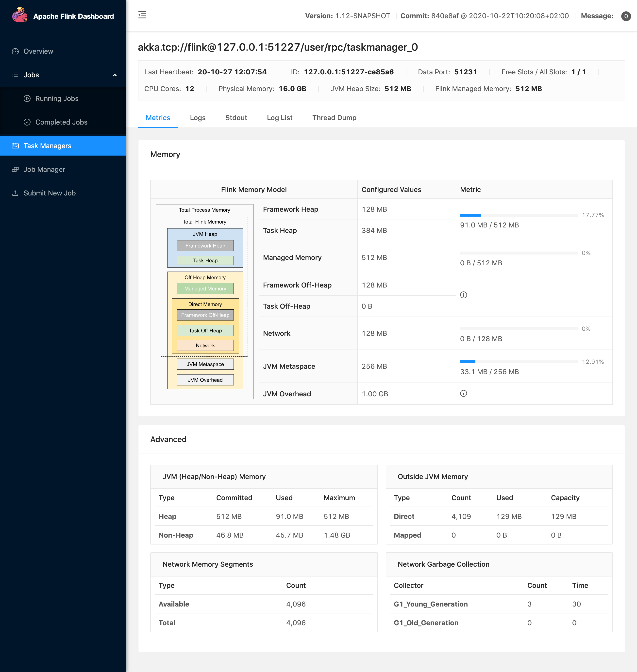
Task: Click JVM Overhead box in memory diagram
Action: tap(205, 380)
